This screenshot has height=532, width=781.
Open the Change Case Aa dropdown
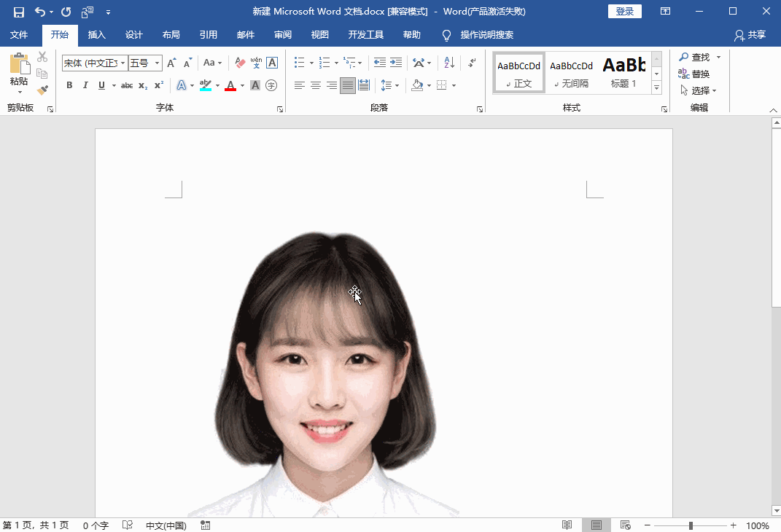click(213, 63)
